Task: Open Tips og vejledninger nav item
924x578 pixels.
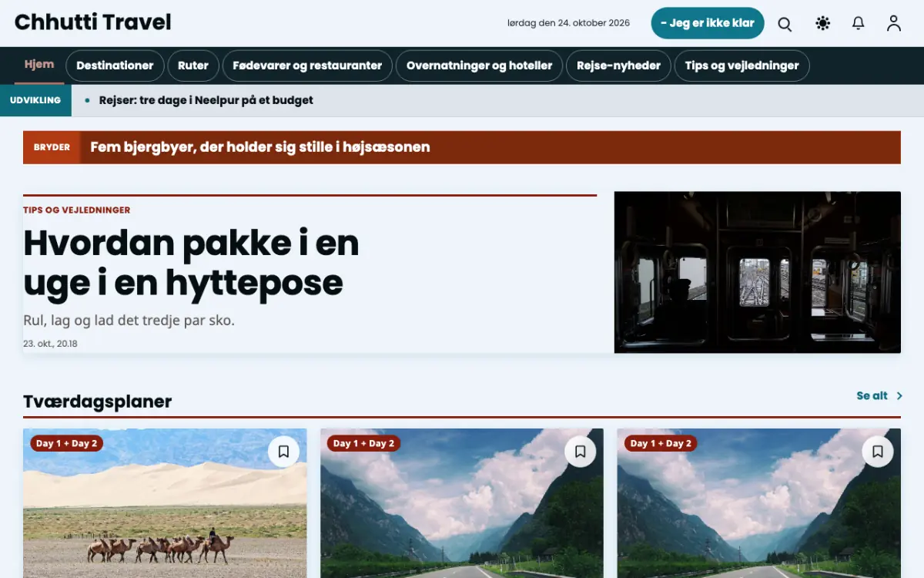Action: tap(742, 66)
